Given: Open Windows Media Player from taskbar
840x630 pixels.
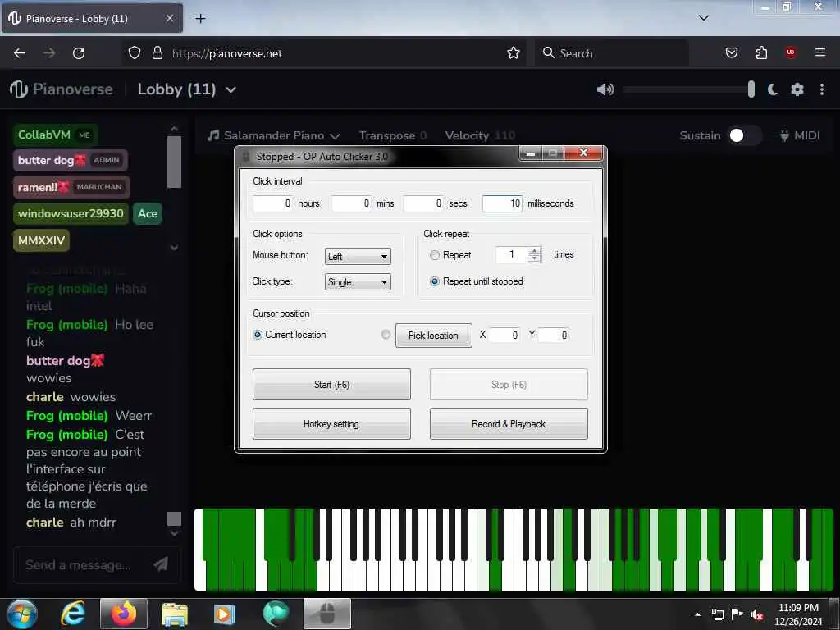Looking at the screenshot, I should (224, 614).
